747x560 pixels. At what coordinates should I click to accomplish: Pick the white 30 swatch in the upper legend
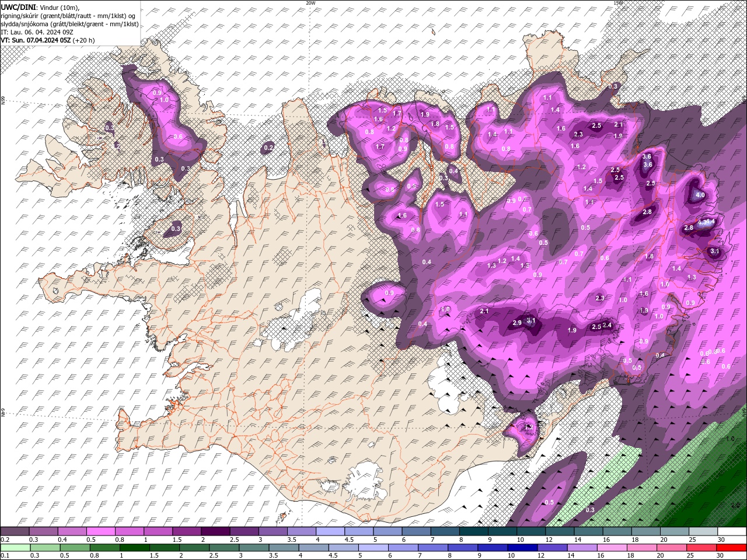(732, 532)
